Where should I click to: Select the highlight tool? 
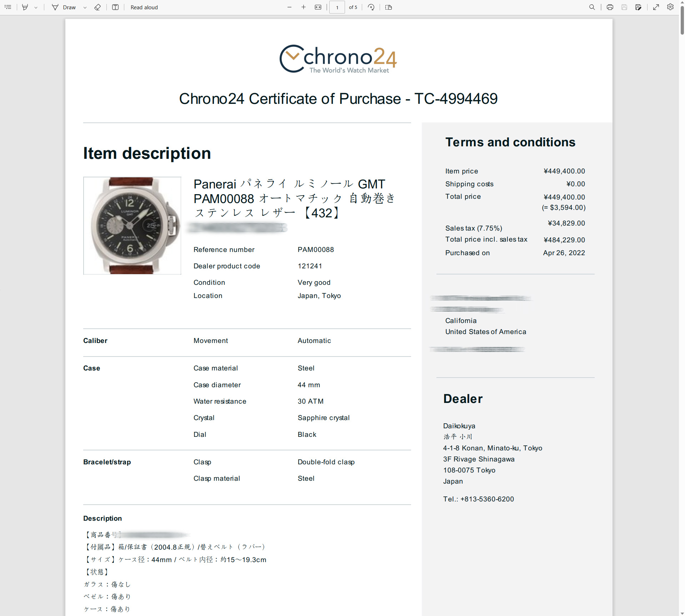point(25,7)
